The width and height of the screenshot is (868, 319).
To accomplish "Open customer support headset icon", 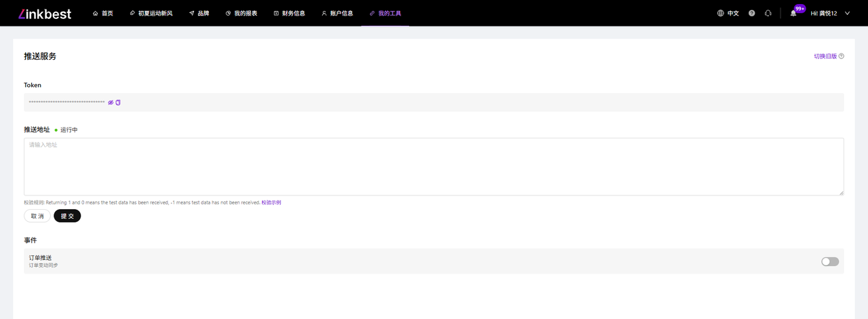I will click(x=768, y=13).
